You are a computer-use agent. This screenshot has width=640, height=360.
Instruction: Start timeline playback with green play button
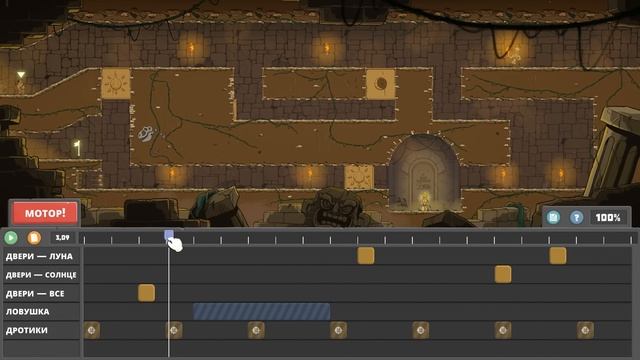tap(11, 238)
